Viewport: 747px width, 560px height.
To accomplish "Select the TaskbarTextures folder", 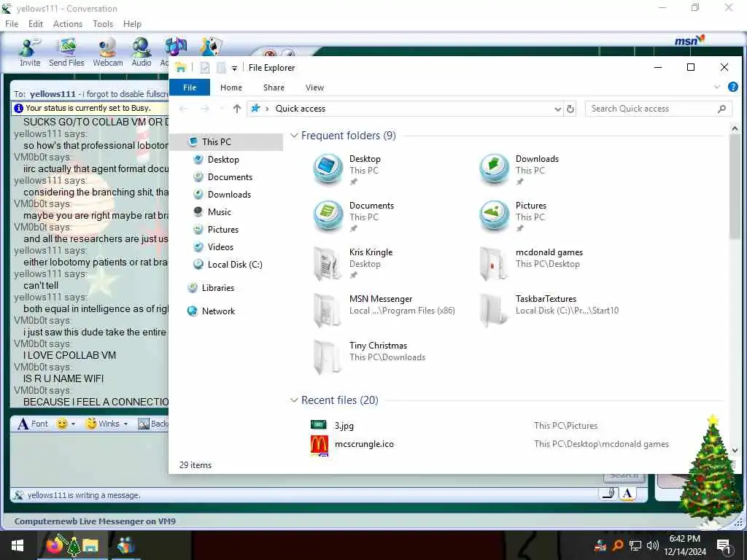I will [549, 309].
